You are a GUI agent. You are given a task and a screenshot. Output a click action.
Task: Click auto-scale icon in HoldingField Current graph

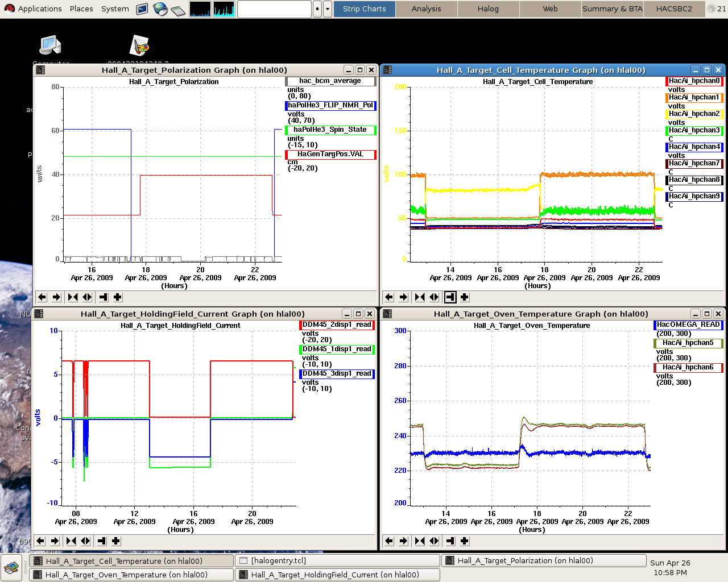[101, 541]
